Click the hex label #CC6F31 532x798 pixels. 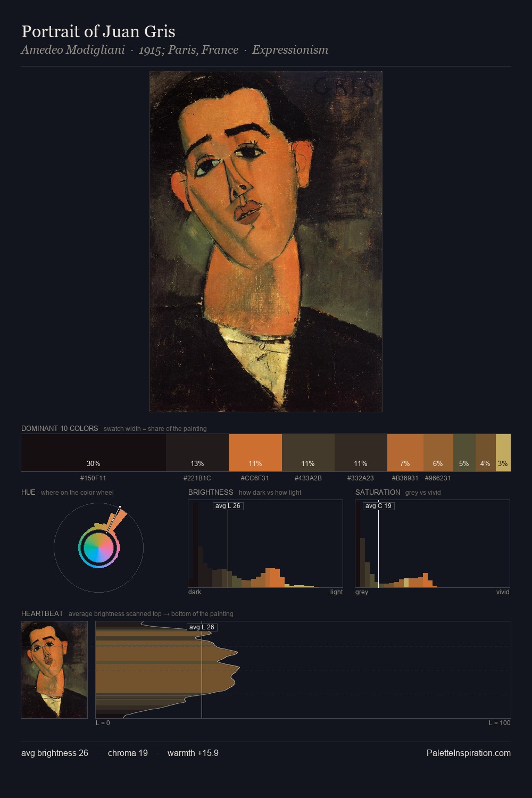(255, 478)
